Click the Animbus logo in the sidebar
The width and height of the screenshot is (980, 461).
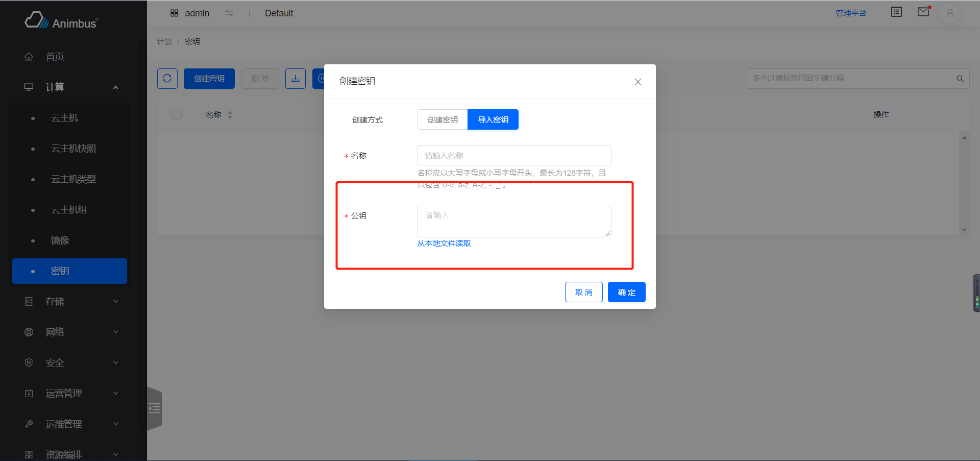click(x=61, y=20)
